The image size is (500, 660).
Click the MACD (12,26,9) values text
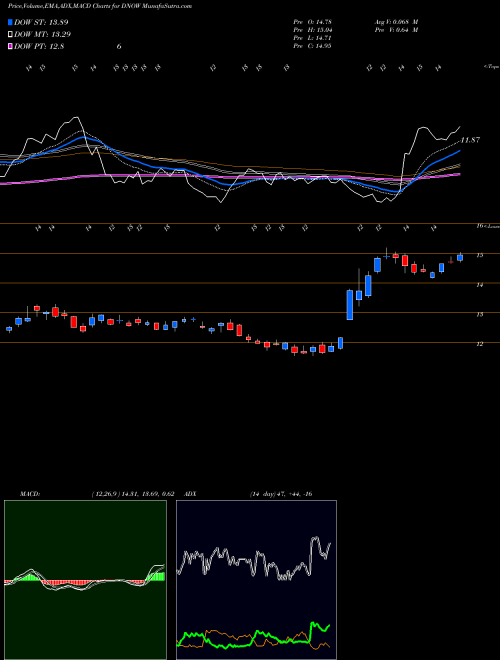pyautogui.click(x=133, y=494)
